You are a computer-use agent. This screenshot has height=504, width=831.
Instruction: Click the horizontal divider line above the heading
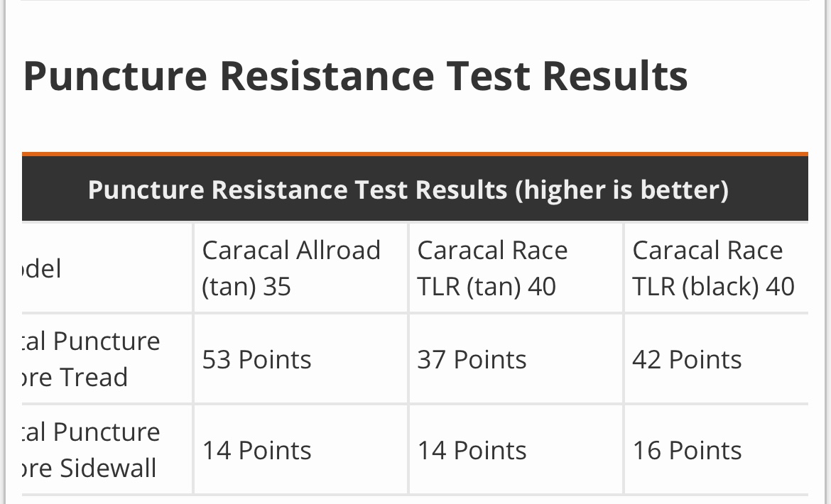[415, 1]
